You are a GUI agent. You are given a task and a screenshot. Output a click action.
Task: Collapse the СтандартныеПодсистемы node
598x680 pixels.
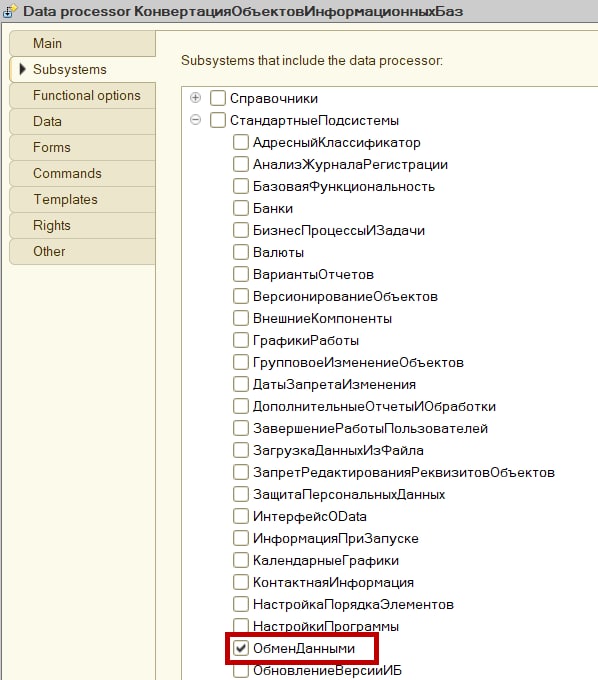click(x=196, y=119)
